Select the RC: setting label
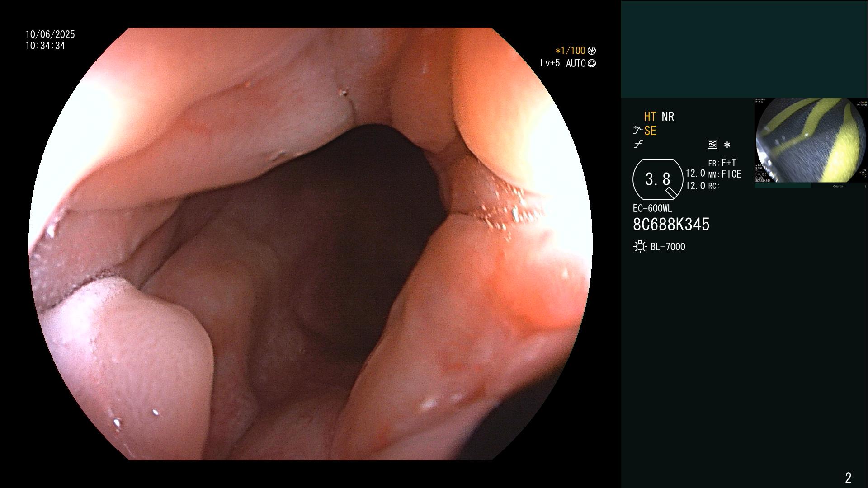Image resolution: width=868 pixels, height=488 pixels. [x=714, y=186]
